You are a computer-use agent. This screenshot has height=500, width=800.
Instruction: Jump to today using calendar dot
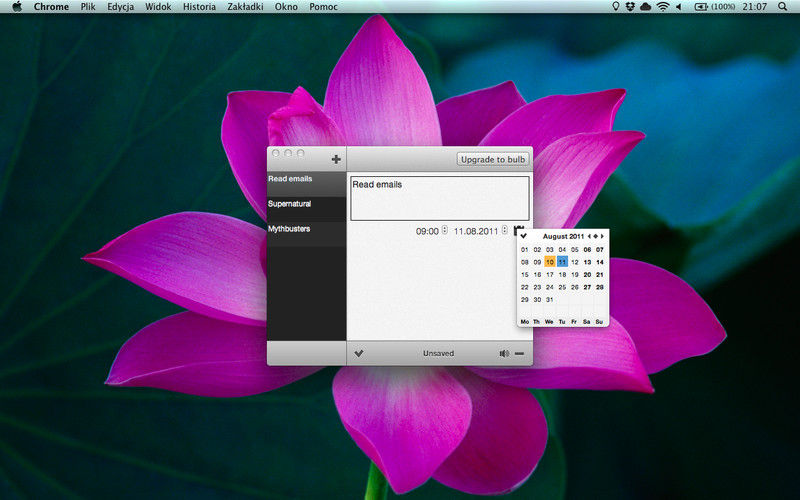tap(597, 237)
